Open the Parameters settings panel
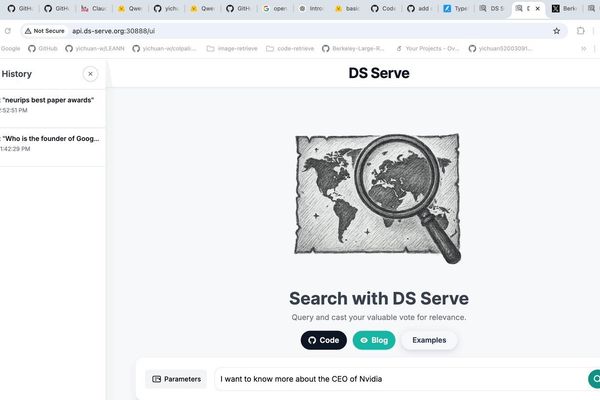This screenshot has height=400, width=600. pos(176,379)
